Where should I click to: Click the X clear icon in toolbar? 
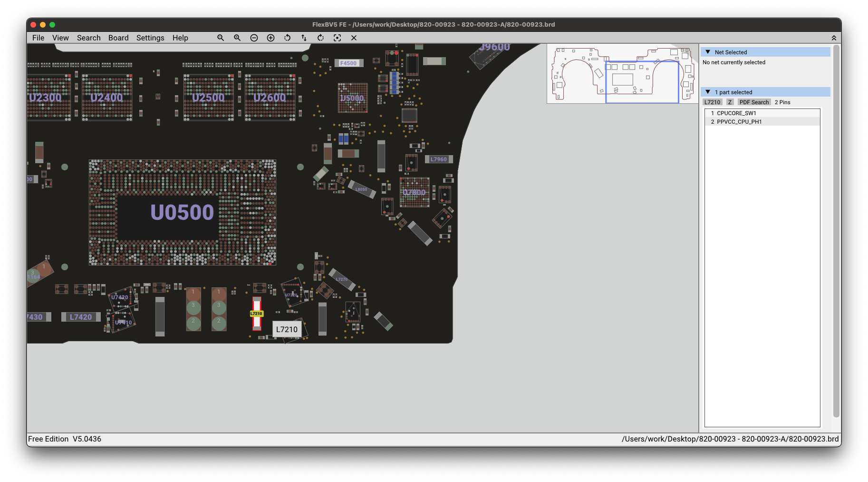pos(354,38)
